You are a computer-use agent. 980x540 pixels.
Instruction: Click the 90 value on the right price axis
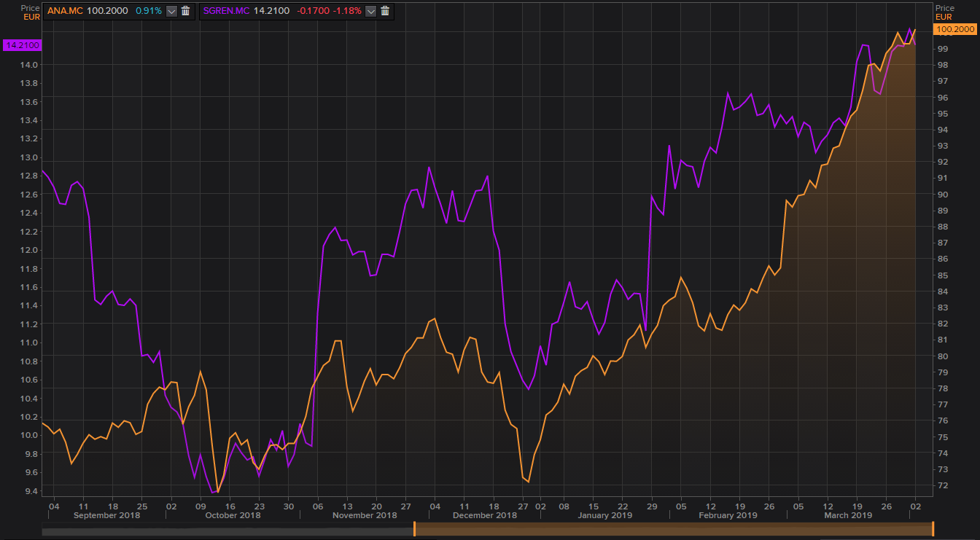click(943, 195)
